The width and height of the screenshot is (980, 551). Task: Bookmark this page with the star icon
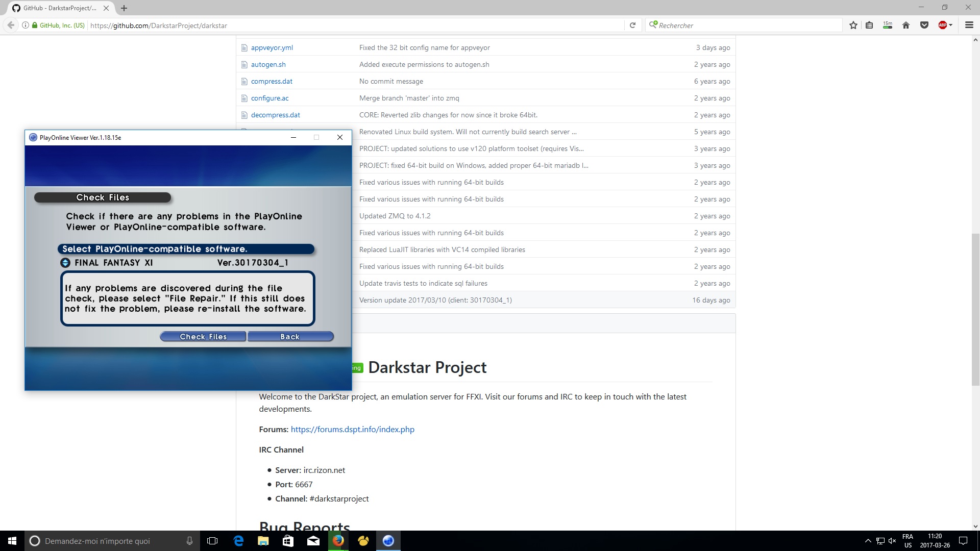click(x=853, y=25)
